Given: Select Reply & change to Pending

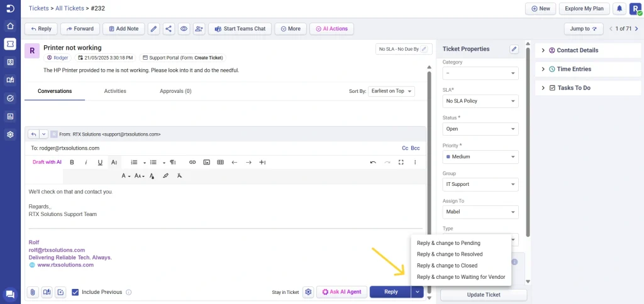Looking at the screenshot, I should pos(448,243).
